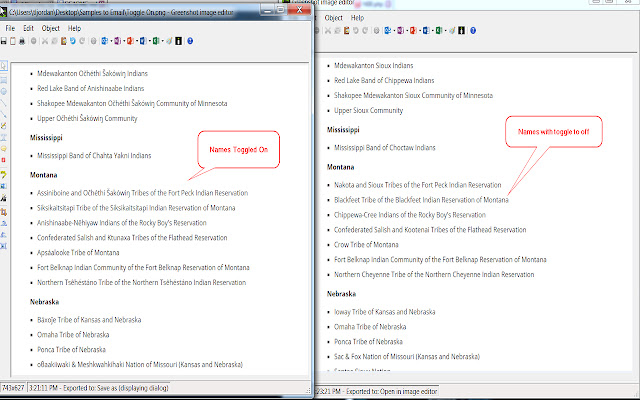Click the Cut icon in front editor toolbar
Viewport: 640px width, 400px height.
click(x=45, y=41)
